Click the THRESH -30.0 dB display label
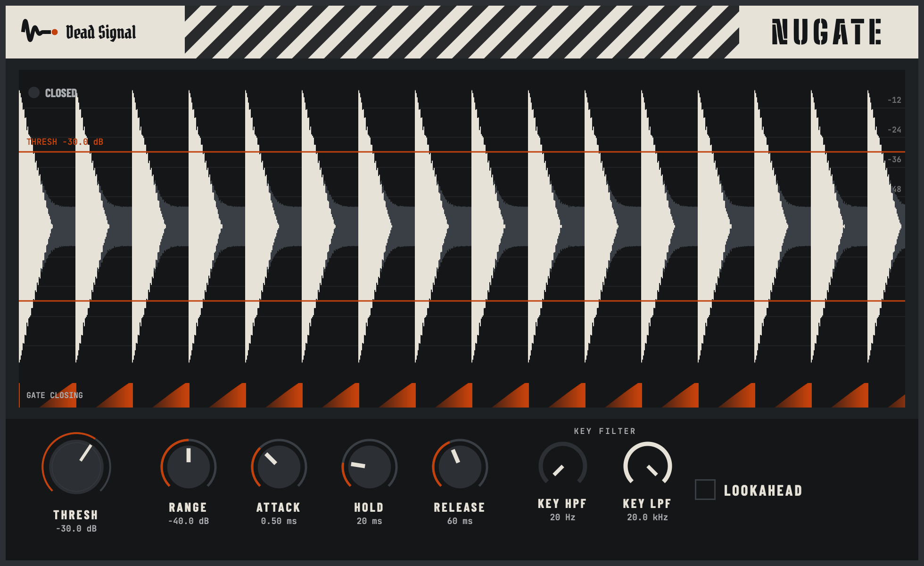This screenshot has width=924, height=566. (65, 142)
